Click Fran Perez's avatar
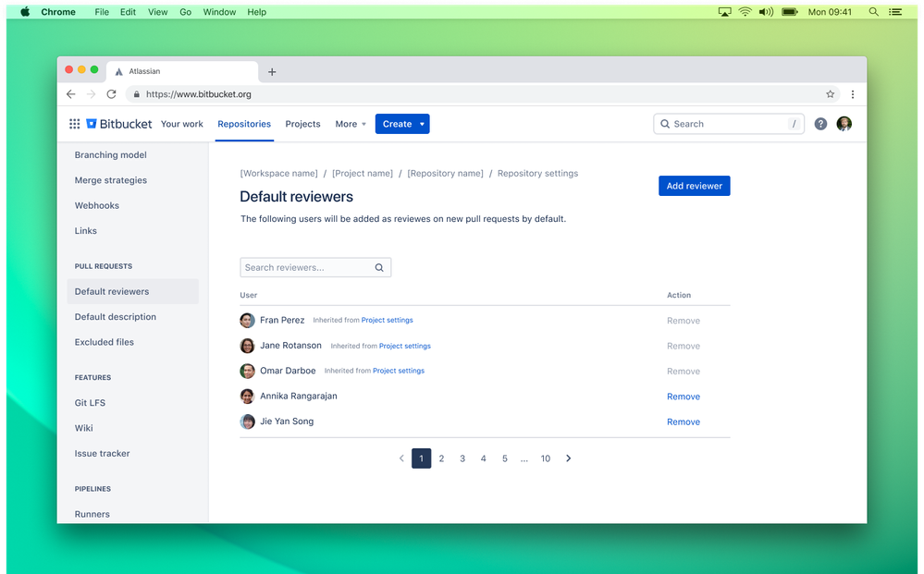The width and height of the screenshot is (924, 574). point(247,320)
